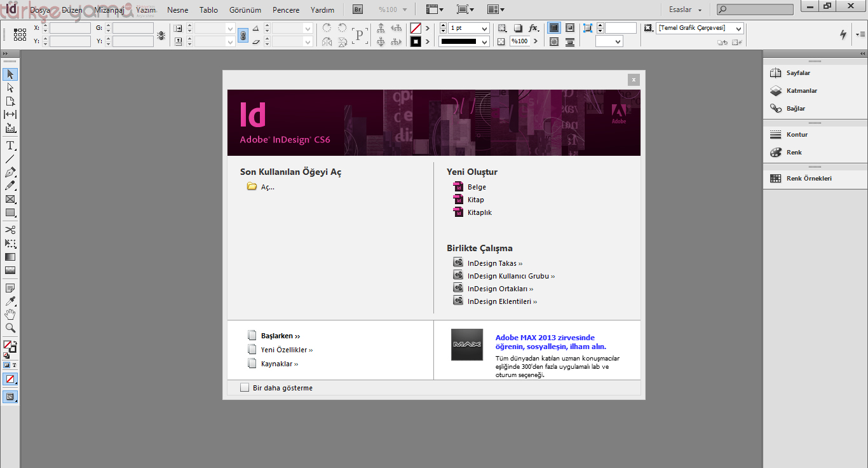
Task: Toggle the screen mode button in the toolbox
Action: [x=10, y=396]
